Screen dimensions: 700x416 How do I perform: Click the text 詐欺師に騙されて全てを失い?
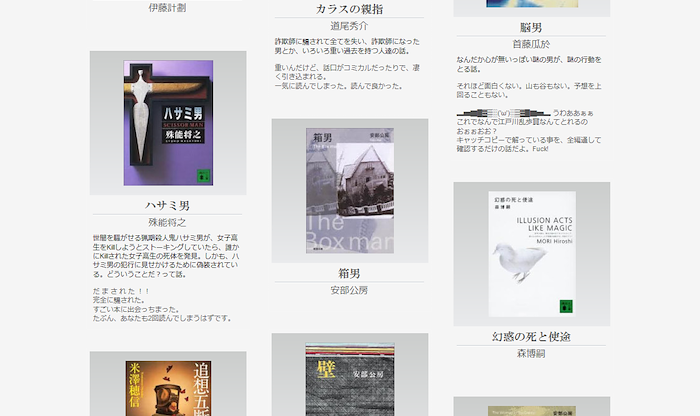[321, 42]
